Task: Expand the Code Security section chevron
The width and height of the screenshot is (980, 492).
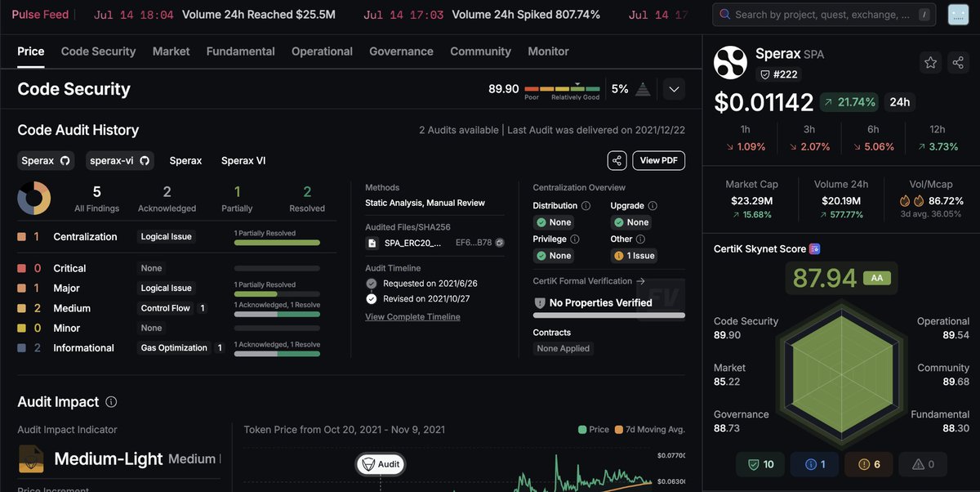Action: [x=674, y=89]
